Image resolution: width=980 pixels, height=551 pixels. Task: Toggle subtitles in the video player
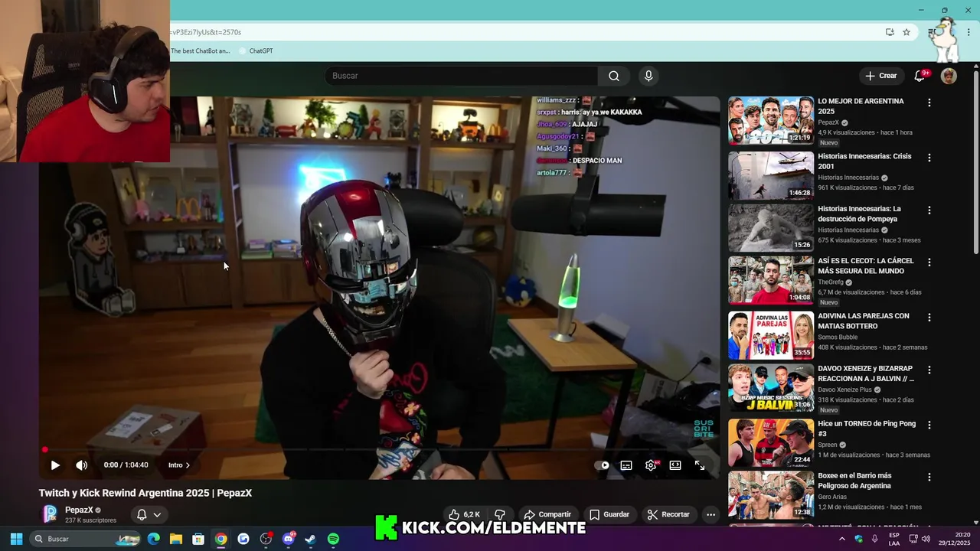(x=626, y=465)
